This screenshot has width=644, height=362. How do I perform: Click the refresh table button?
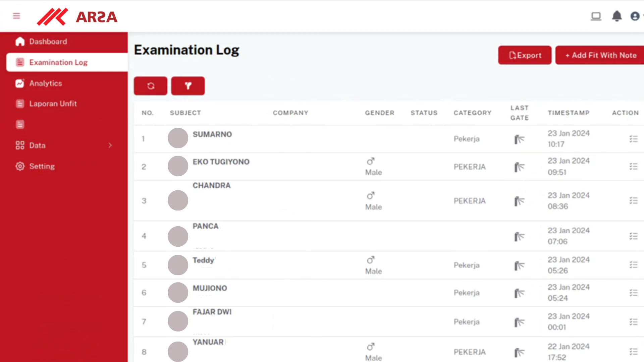pyautogui.click(x=151, y=86)
